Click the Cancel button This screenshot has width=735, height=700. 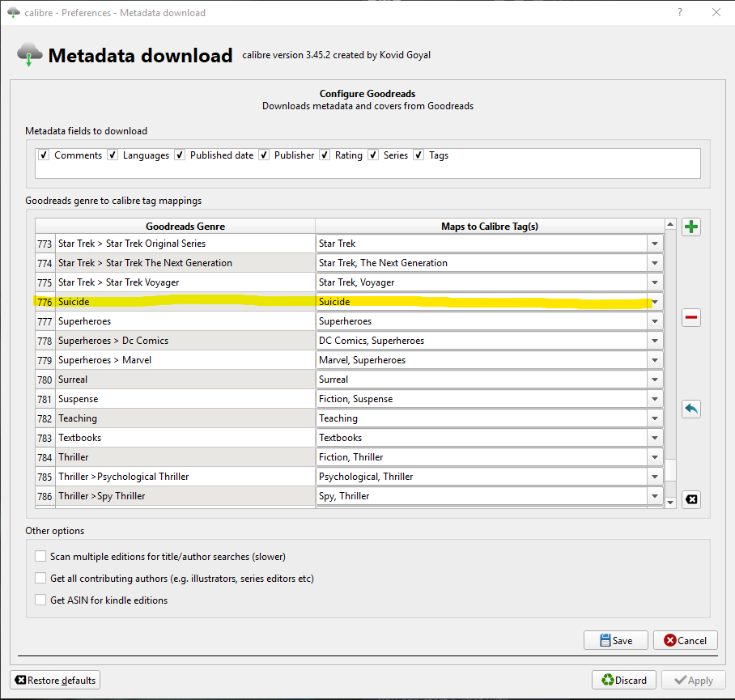click(686, 640)
